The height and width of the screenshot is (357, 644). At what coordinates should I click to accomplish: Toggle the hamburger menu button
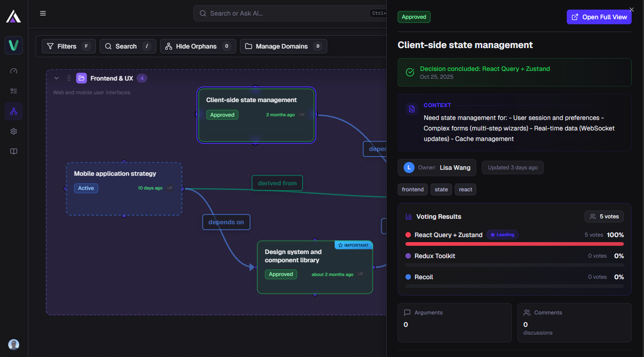pyautogui.click(x=43, y=13)
